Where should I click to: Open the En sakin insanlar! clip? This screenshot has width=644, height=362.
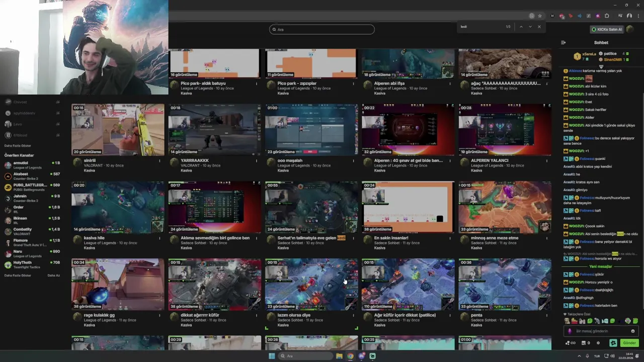408,207
